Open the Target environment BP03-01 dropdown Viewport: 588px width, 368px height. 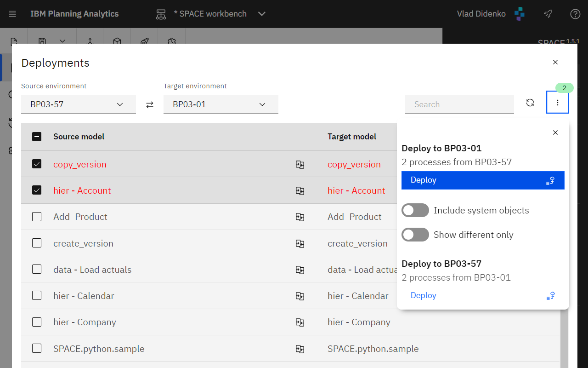coord(221,104)
